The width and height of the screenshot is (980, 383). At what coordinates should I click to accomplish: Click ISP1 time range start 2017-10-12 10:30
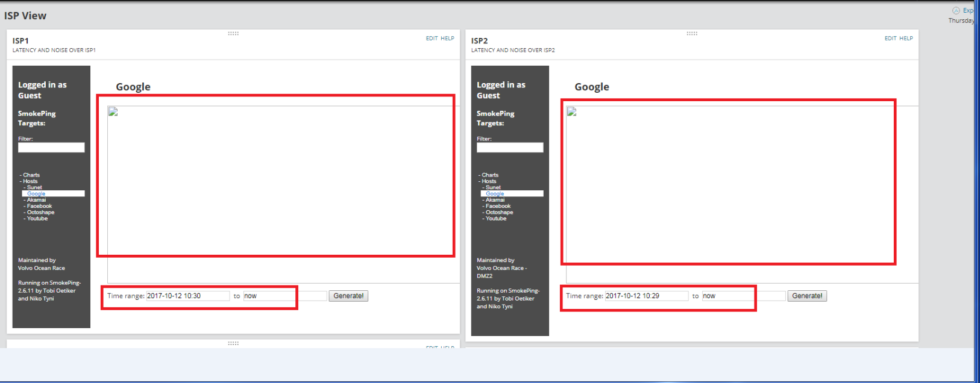pyautogui.click(x=188, y=296)
